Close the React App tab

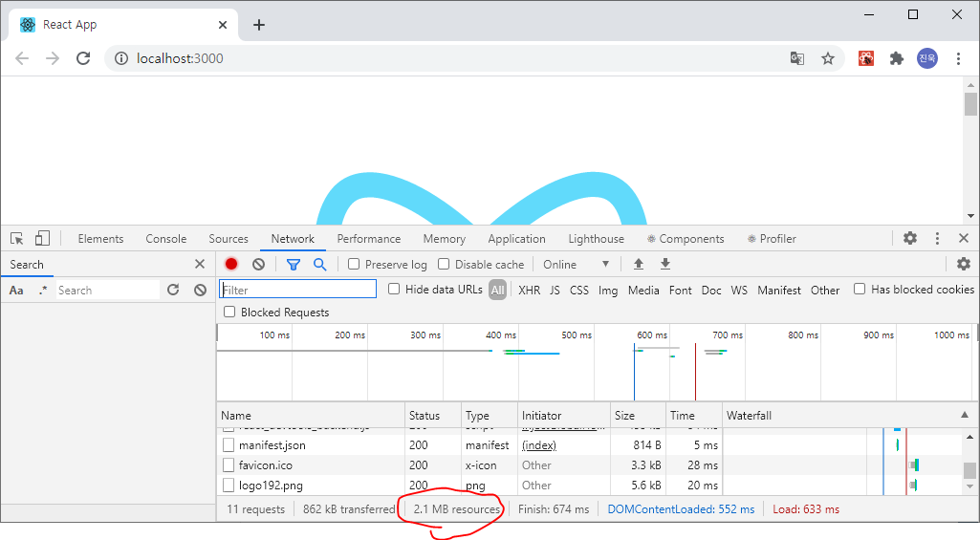point(223,25)
